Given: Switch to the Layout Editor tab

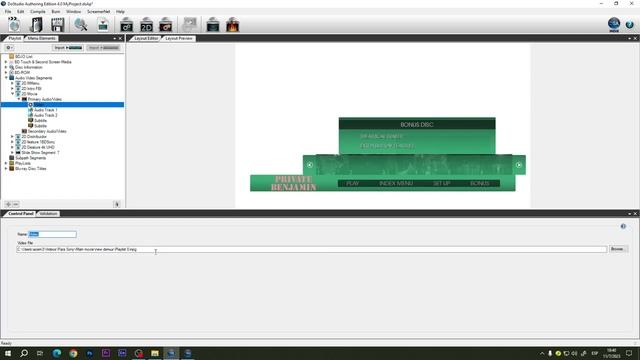Looking at the screenshot, I should pos(146,38).
